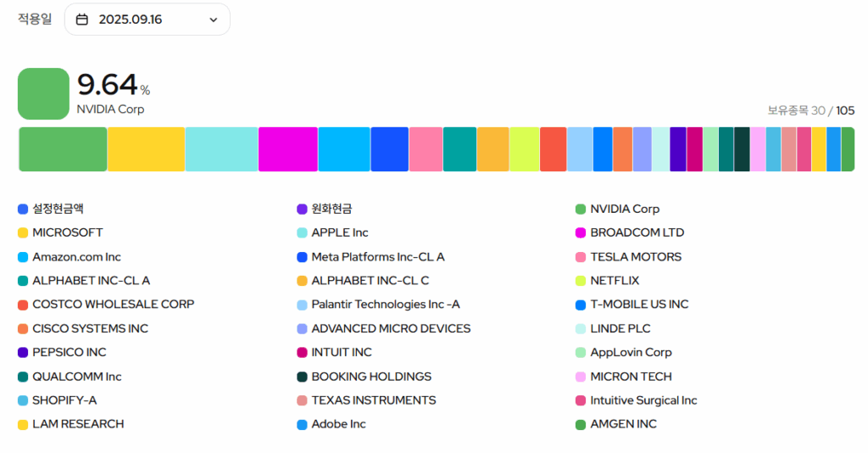Click the purple dot beside 원화현금

302,209
